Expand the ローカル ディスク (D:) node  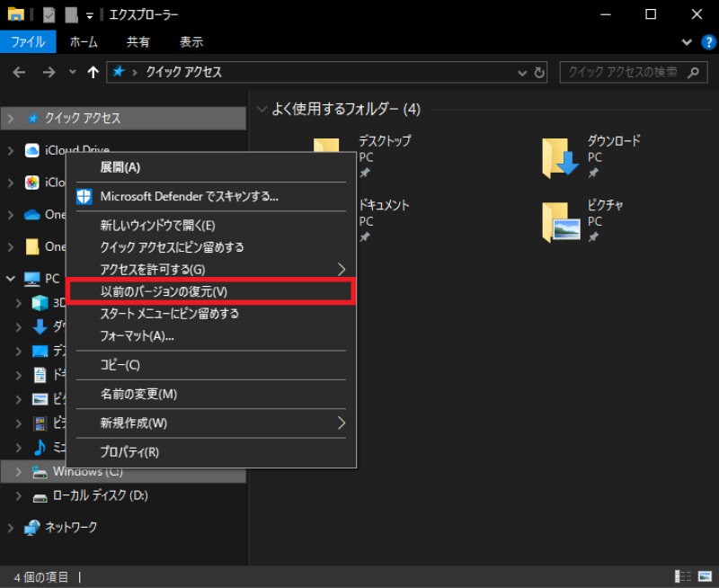coord(18,495)
